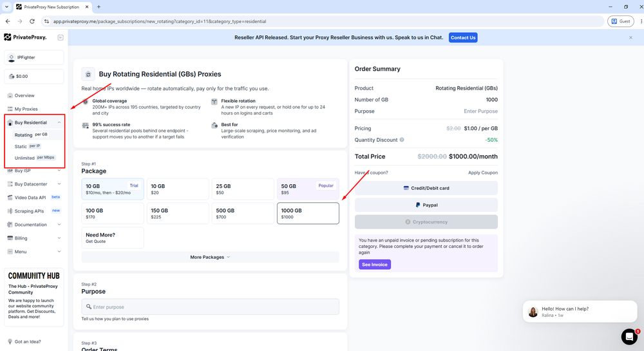This screenshot has width=644, height=351.
Task: Click the Got an Idea lightbulb icon
Action: [x=10, y=342]
